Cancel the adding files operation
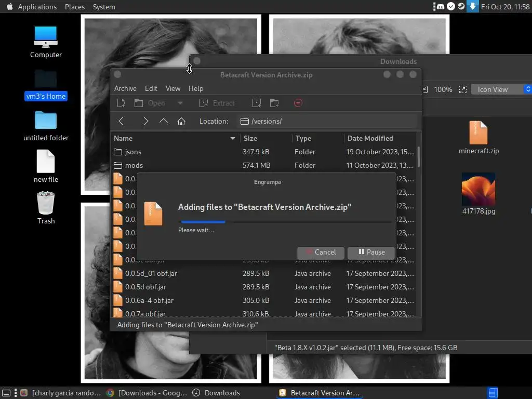532x399 pixels. (x=321, y=252)
